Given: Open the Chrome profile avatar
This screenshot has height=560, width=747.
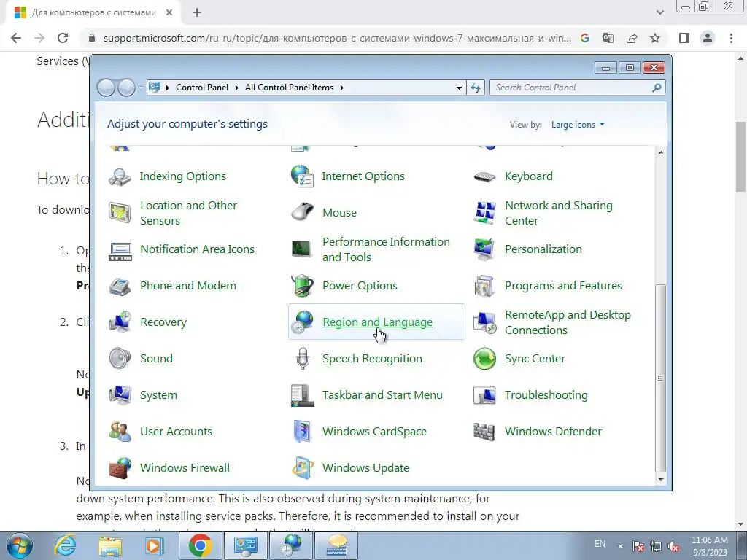Looking at the screenshot, I should (708, 38).
